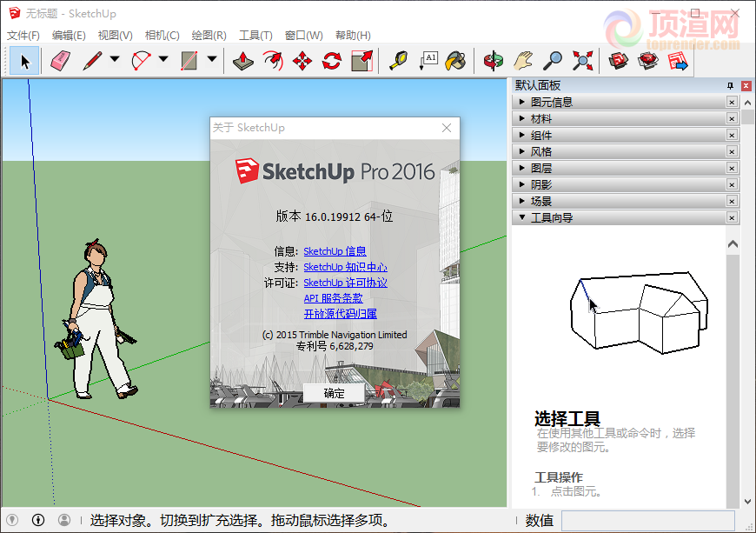Select the Zoom magnifier tool

point(553,61)
